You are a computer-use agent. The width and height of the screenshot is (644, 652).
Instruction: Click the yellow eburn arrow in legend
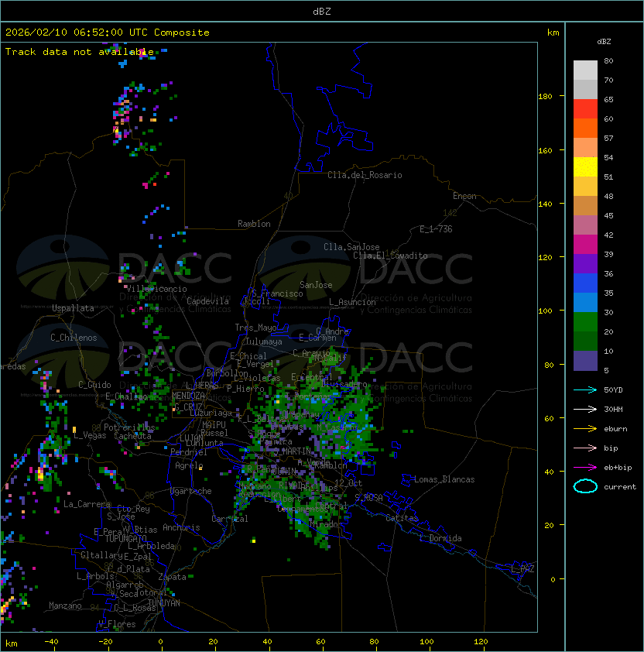click(x=585, y=429)
